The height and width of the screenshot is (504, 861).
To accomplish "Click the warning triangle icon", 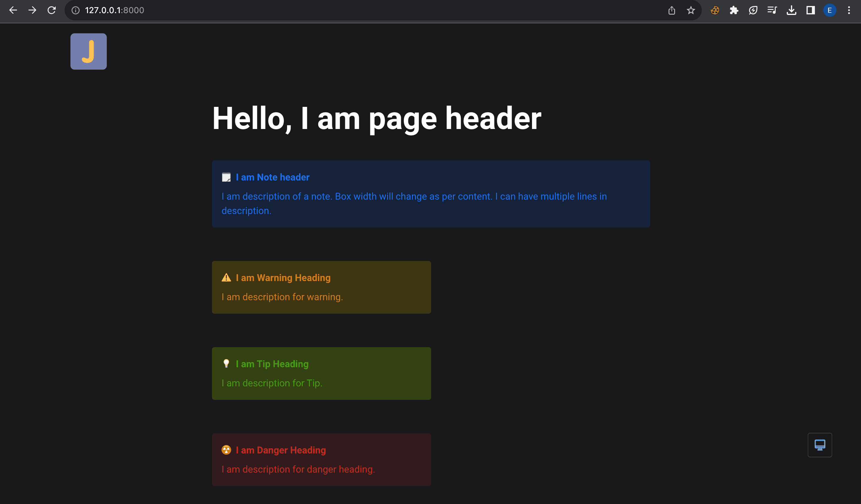I will click(x=226, y=278).
